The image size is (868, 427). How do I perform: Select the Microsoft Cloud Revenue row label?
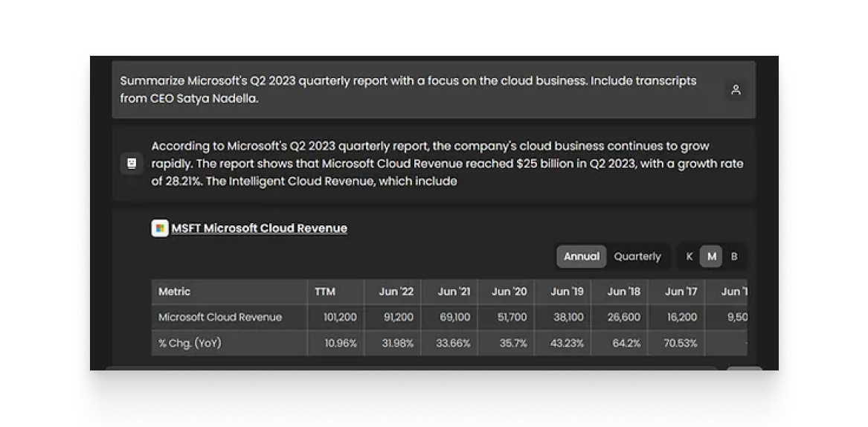[x=220, y=317]
